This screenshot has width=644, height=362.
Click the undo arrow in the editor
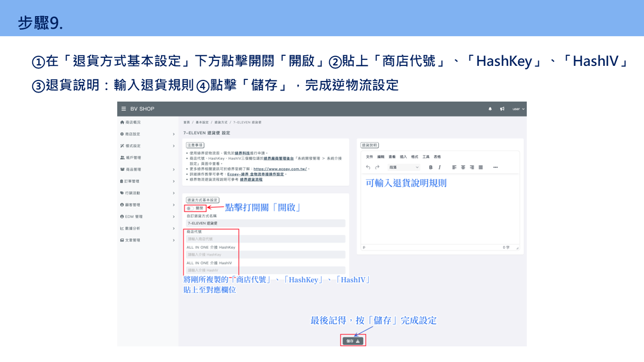[x=368, y=167]
